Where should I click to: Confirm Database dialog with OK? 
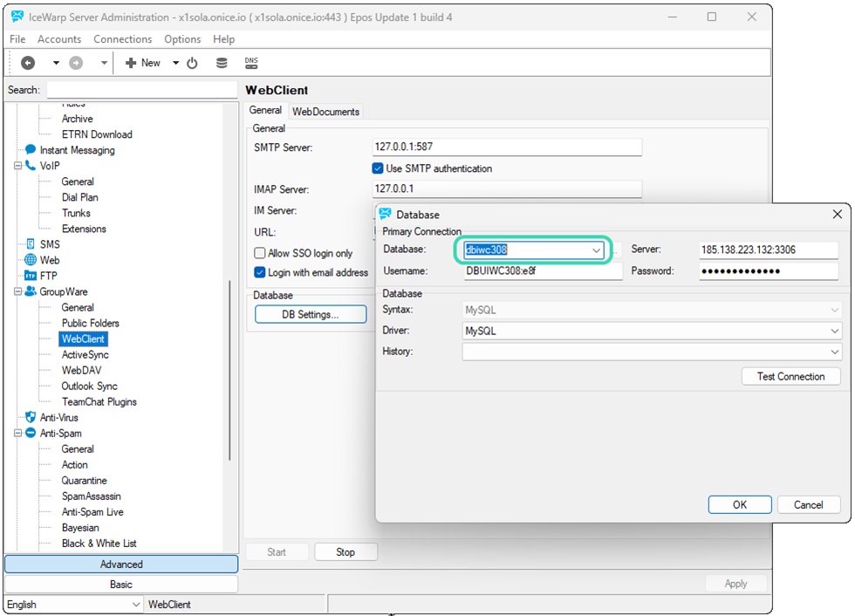tap(740, 505)
